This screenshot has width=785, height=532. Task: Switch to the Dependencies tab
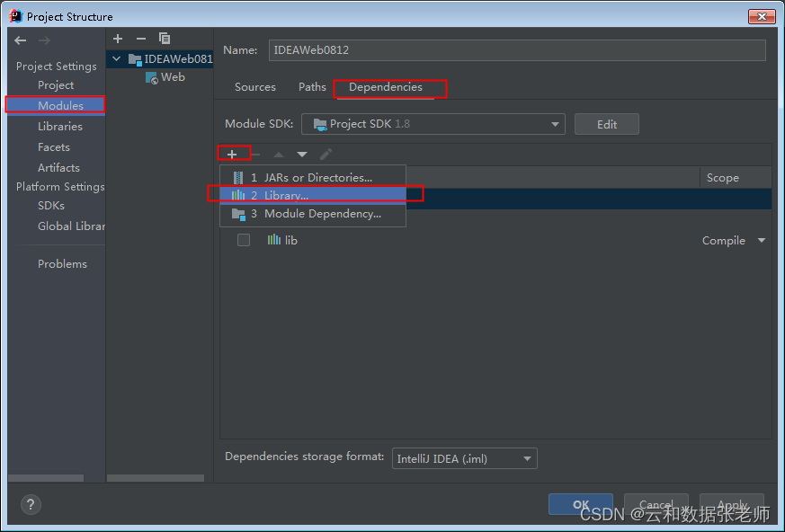click(x=386, y=87)
